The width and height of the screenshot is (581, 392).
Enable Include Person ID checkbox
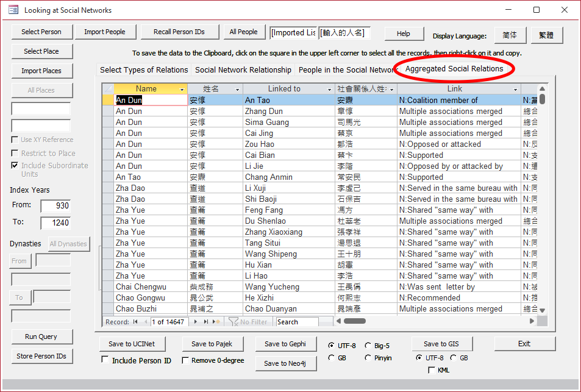(x=105, y=360)
